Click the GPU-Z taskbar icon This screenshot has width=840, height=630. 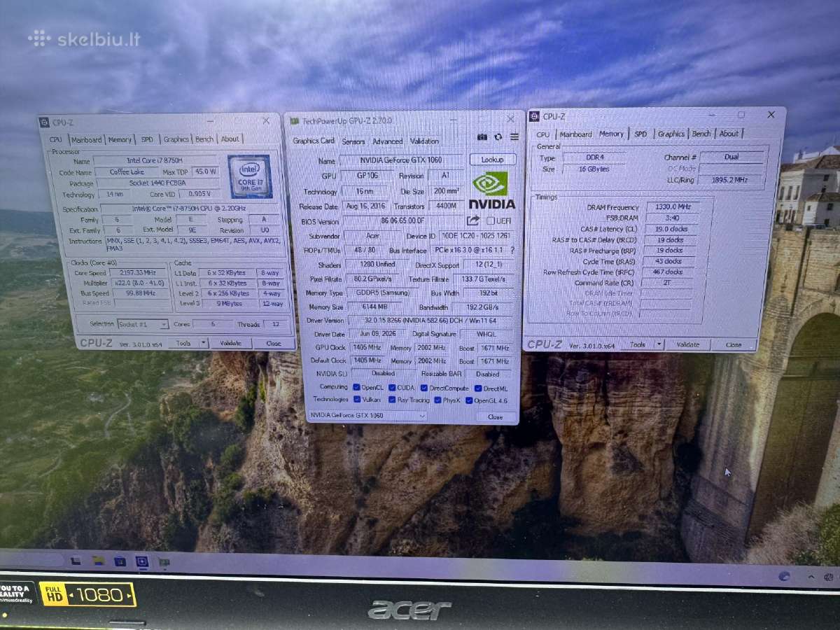[164, 561]
